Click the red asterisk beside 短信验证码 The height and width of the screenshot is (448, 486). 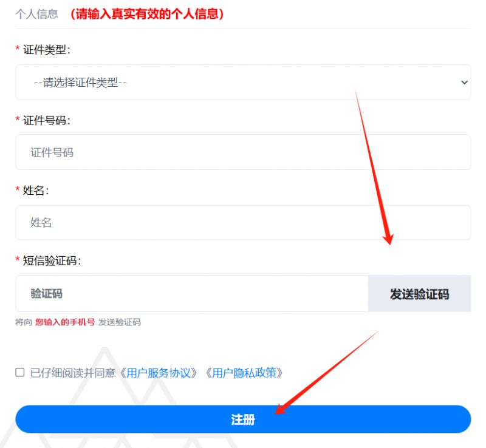(18, 259)
